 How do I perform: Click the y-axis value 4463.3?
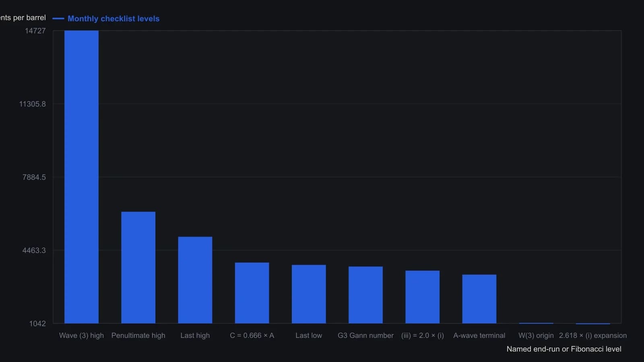34,250
